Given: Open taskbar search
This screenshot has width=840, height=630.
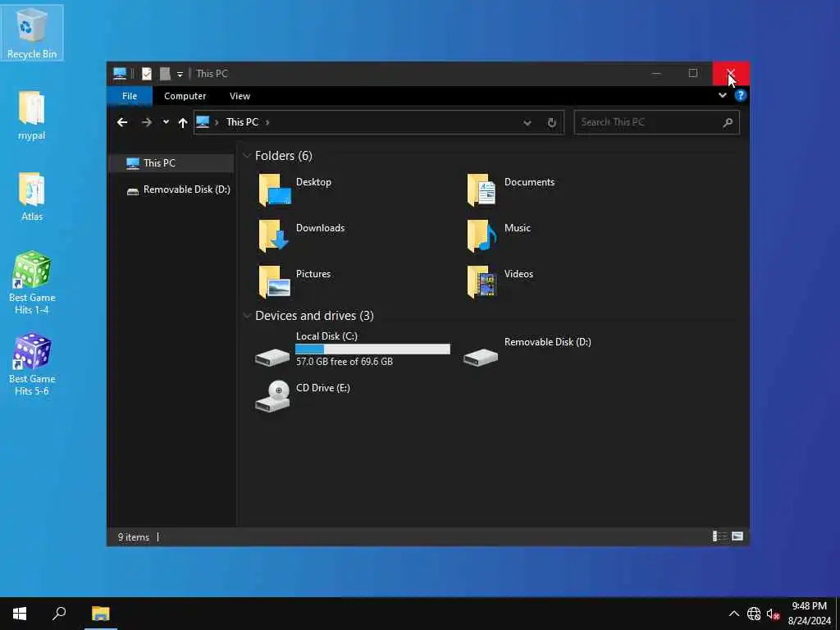Looking at the screenshot, I should 59,614.
